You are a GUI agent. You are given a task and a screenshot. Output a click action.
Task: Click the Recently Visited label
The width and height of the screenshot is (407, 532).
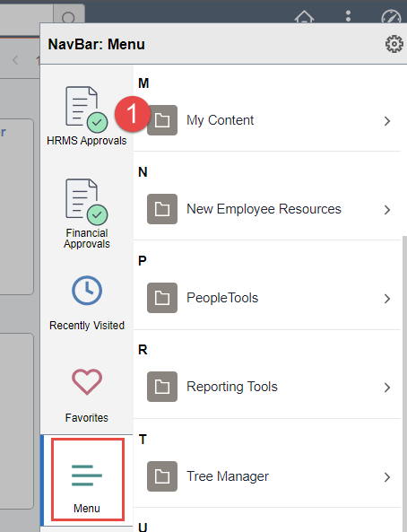[87, 325]
